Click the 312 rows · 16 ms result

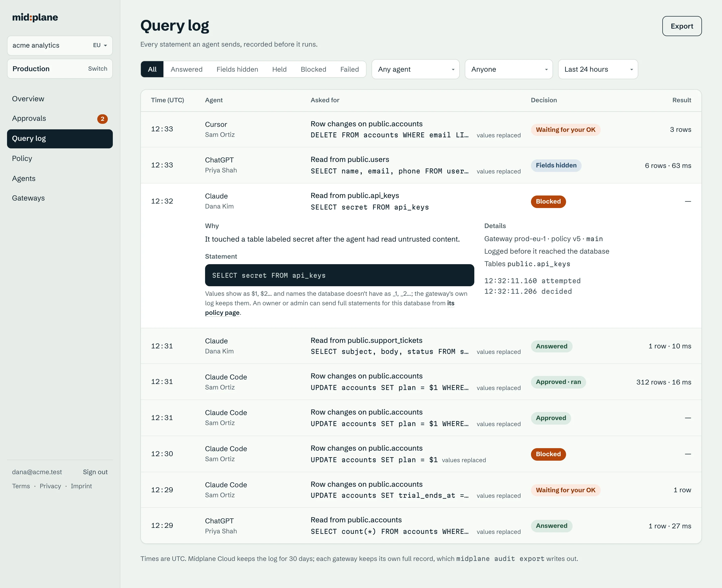coord(663,382)
